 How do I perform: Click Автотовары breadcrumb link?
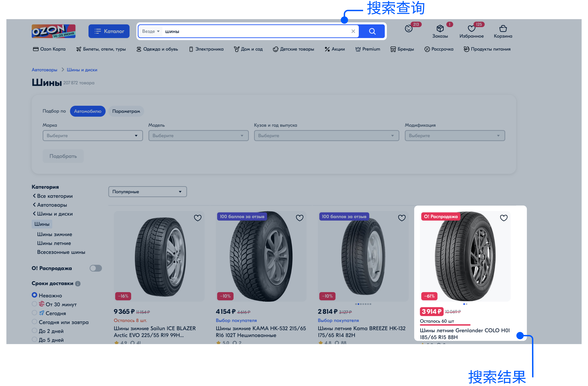pyautogui.click(x=44, y=70)
